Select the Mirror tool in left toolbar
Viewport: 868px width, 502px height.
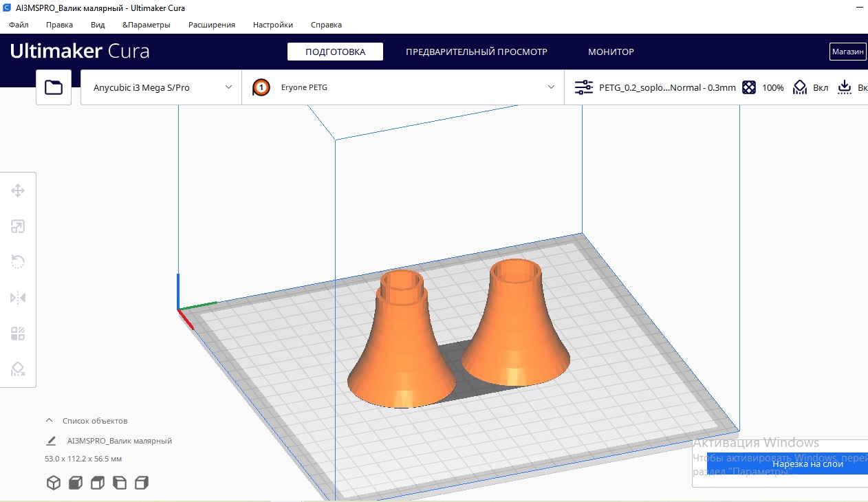[x=18, y=298]
